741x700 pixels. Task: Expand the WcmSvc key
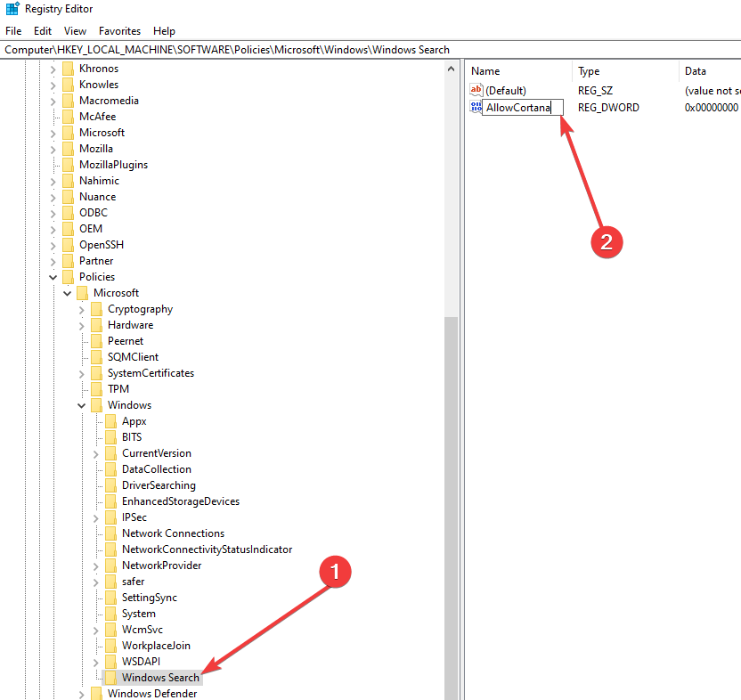95,631
